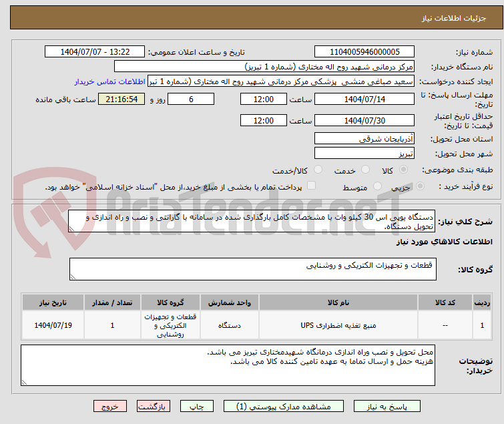Click the دستگاه unit cell
The width and height of the screenshot is (504, 424).
click(x=230, y=325)
